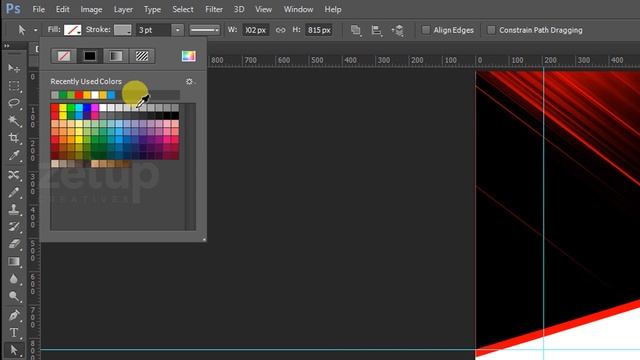The width and height of the screenshot is (640, 360).
Task: Open the color picker rainbow icon
Action: 189,56
